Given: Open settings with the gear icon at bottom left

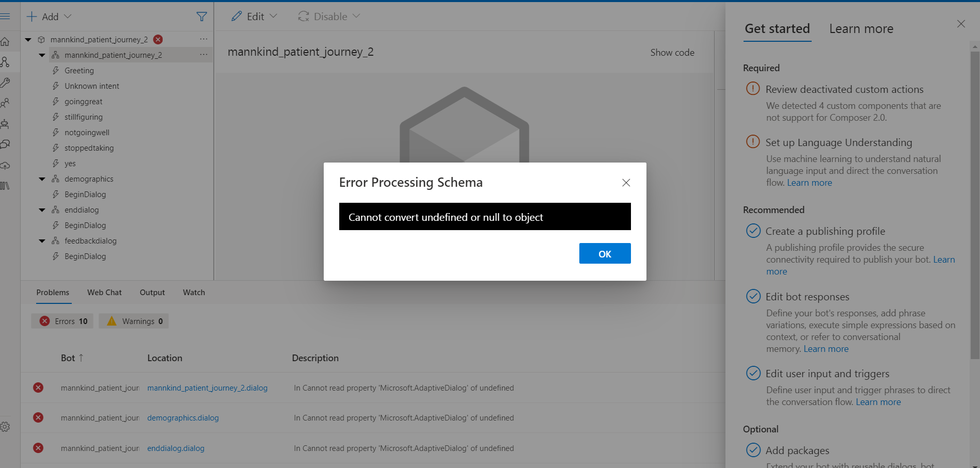Looking at the screenshot, I should tap(5, 426).
